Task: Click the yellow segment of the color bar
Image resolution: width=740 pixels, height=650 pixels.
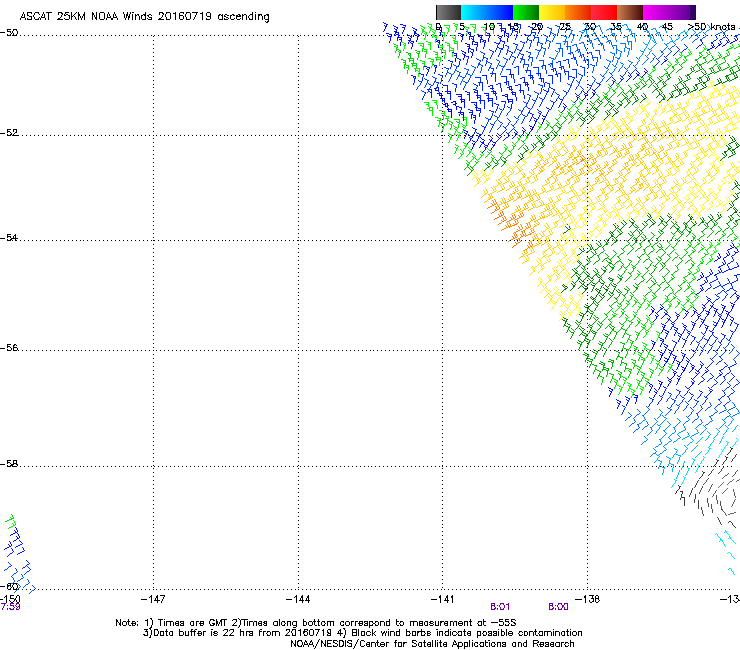Action: (552, 12)
